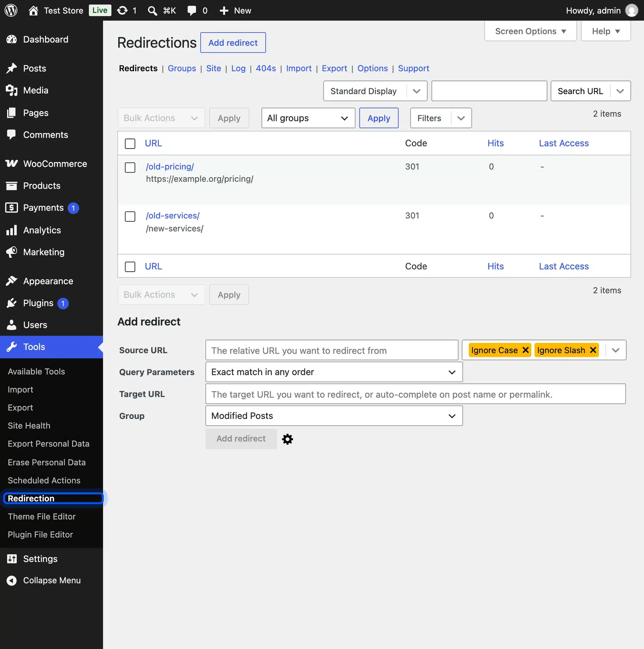Click the blue Apply button for groups

[x=379, y=118]
